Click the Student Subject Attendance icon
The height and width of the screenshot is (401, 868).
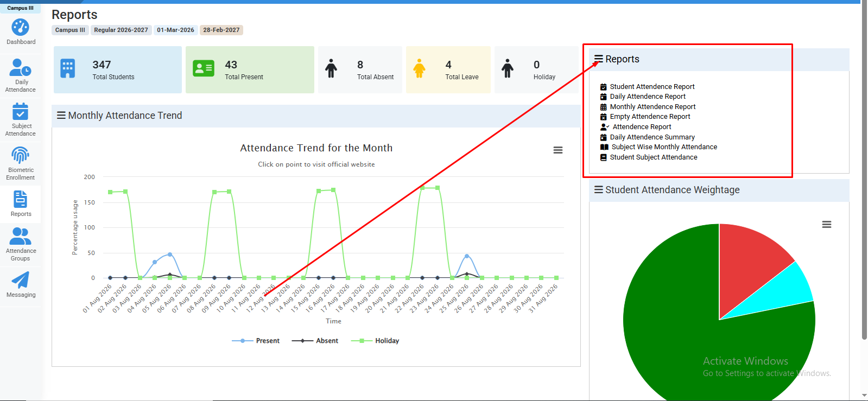[x=603, y=157]
